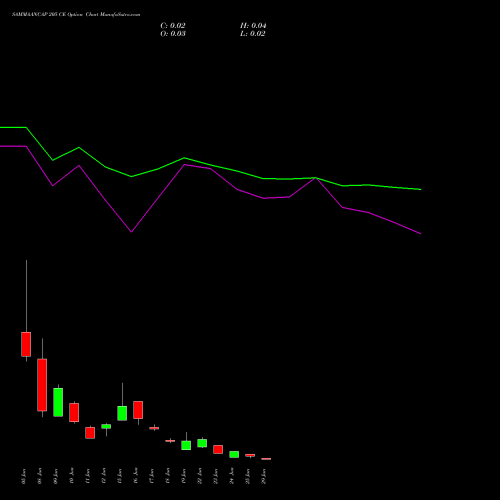Click the "19 Jun" date axis label

tap(184, 476)
